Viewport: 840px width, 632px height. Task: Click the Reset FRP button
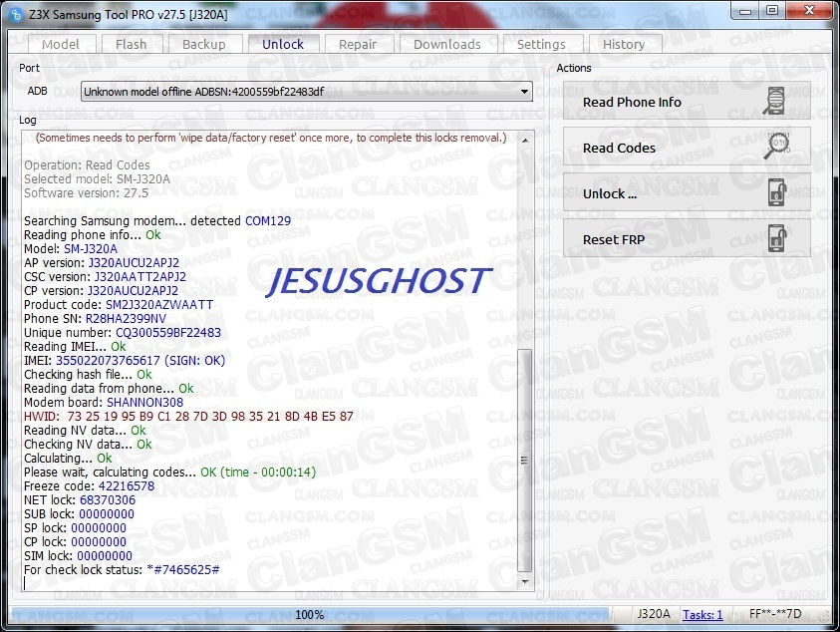pos(687,239)
